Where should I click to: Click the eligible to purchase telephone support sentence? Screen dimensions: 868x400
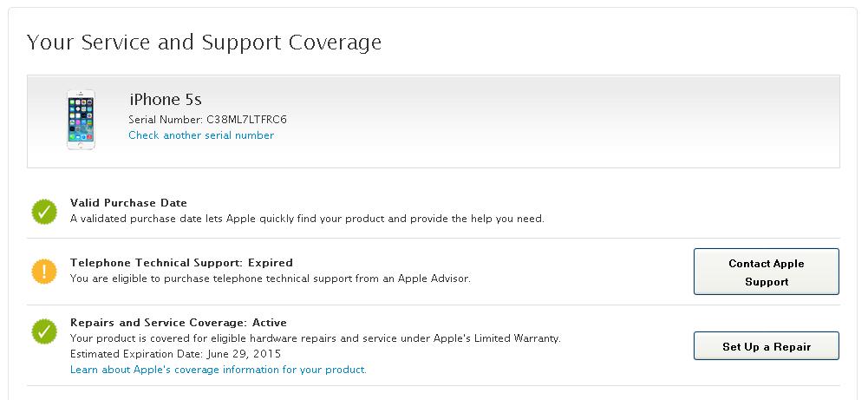270,279
